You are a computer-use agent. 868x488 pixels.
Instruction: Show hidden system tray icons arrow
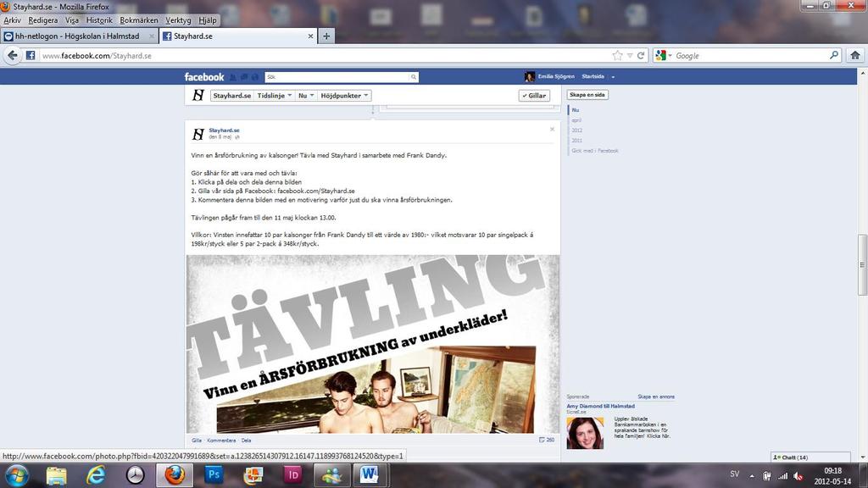[x=752, y=476]
